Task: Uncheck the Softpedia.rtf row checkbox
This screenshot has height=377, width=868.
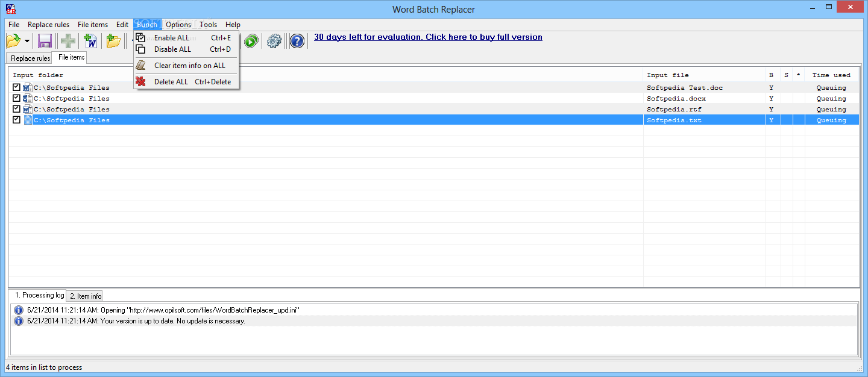Action: coord(16,109)
